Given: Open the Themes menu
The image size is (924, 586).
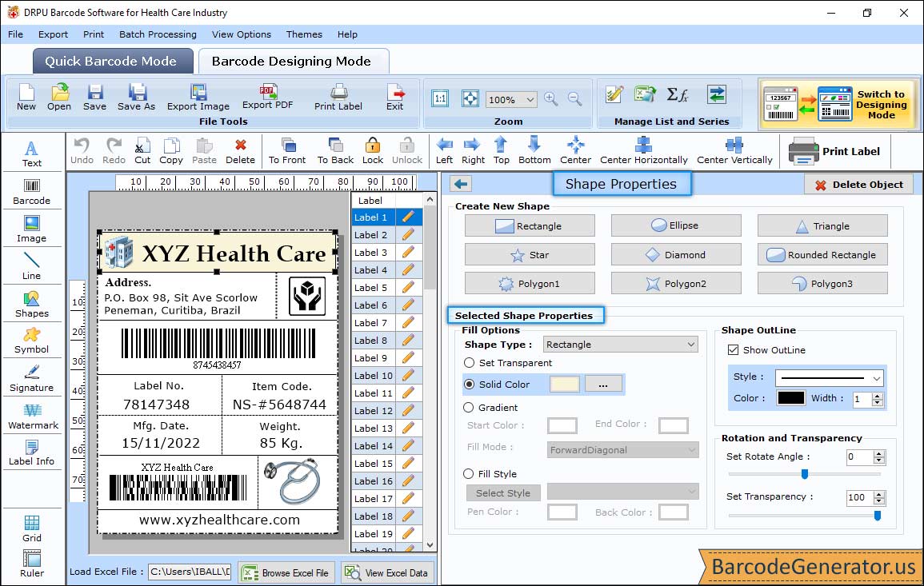Looking at the screenshot, I should [304, 34].
